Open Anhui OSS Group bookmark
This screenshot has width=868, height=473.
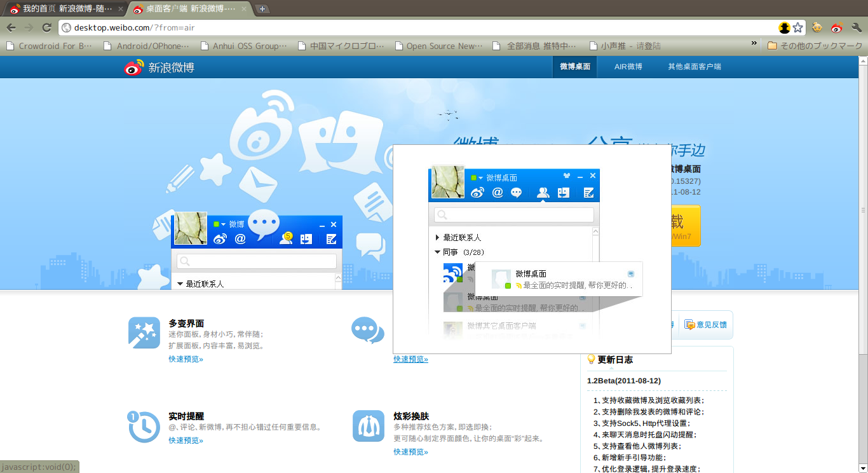[x=243, y=46]
